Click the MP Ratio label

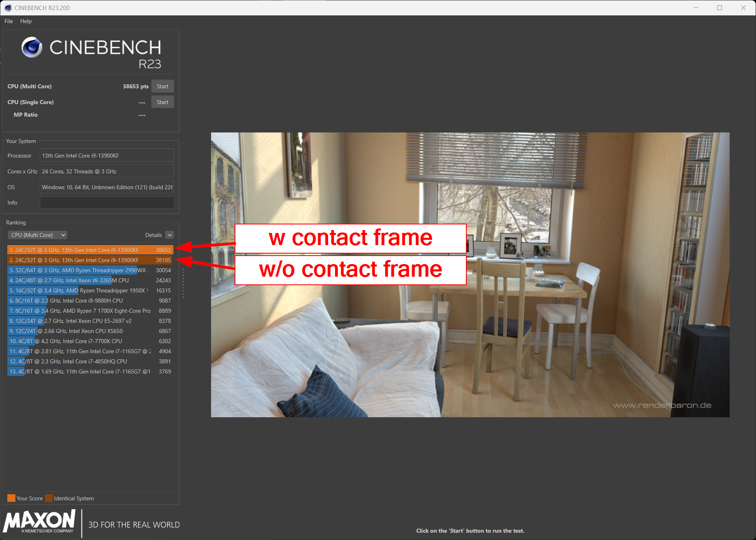tap(26, 115)
